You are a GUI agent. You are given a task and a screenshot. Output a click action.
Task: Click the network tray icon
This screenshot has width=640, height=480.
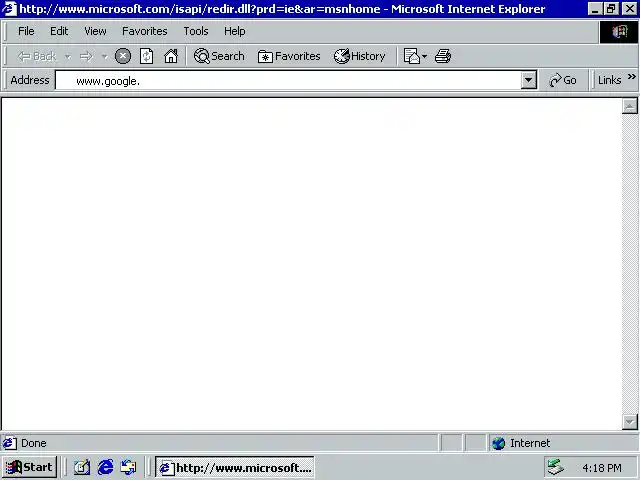click(x=556, y=467)
